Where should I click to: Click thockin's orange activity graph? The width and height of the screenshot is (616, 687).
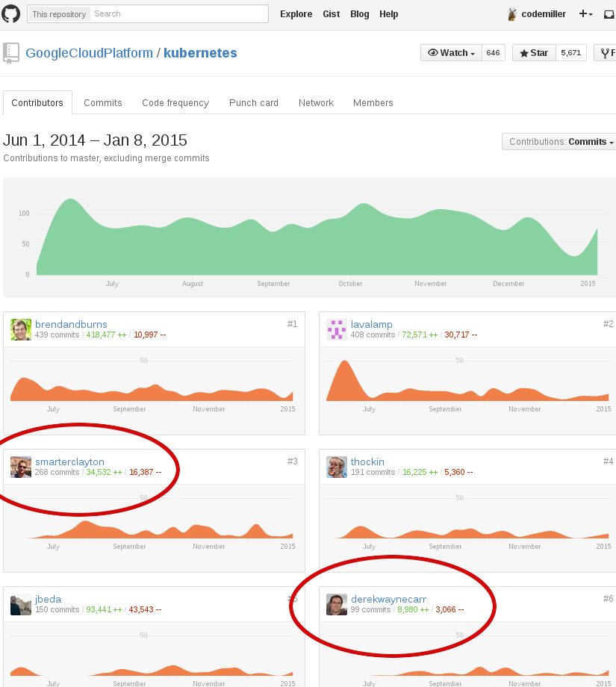pyautogui.click(x=471, y=532)
